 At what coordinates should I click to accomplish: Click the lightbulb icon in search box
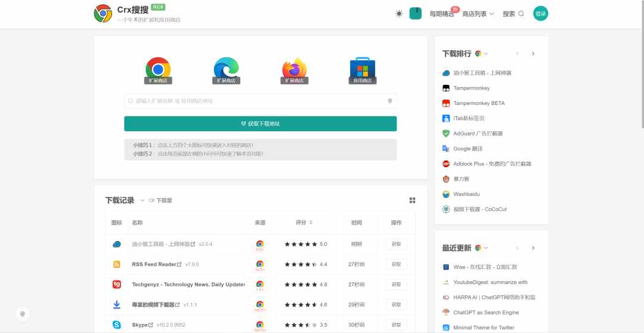[390, 101]
